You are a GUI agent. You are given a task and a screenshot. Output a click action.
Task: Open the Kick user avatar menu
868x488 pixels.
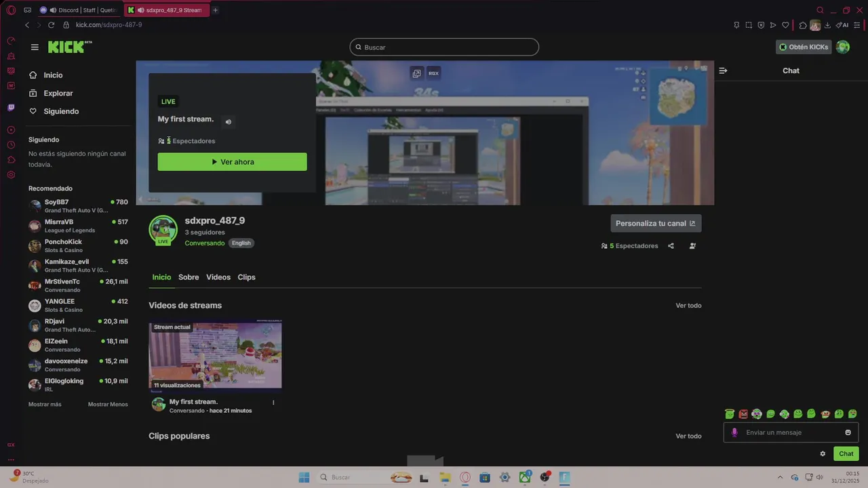tap(843, 47)
